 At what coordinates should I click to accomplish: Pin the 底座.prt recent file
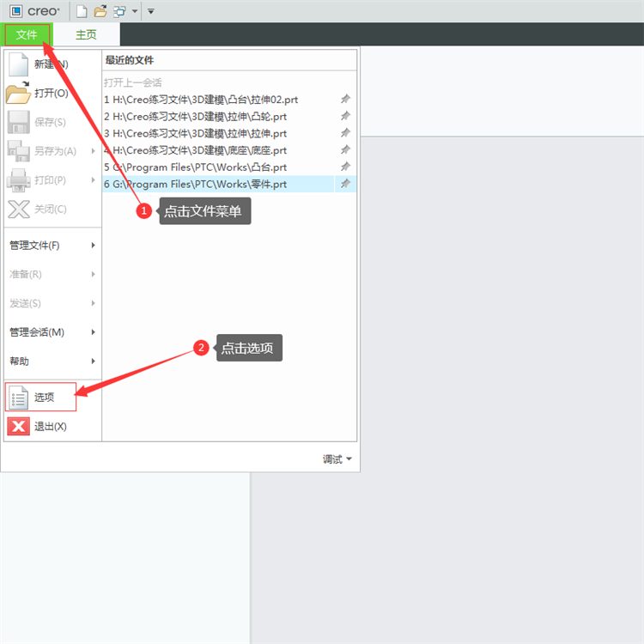[x=345, y=149]
